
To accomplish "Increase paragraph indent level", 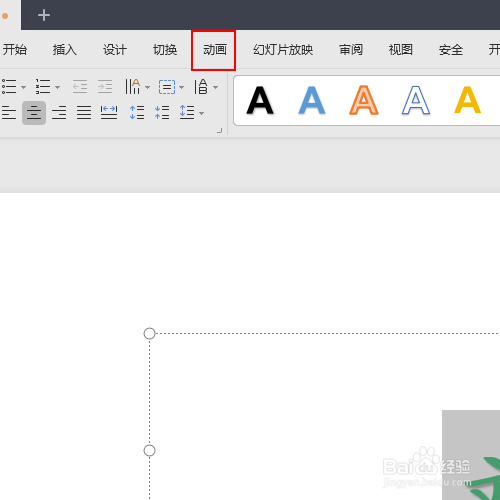I will 105,87.
